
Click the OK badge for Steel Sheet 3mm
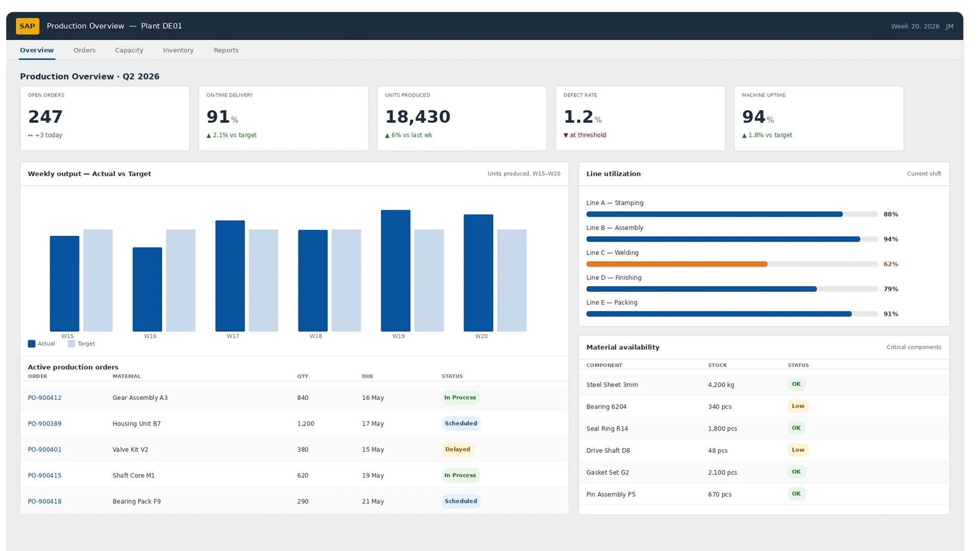(796, 384)
